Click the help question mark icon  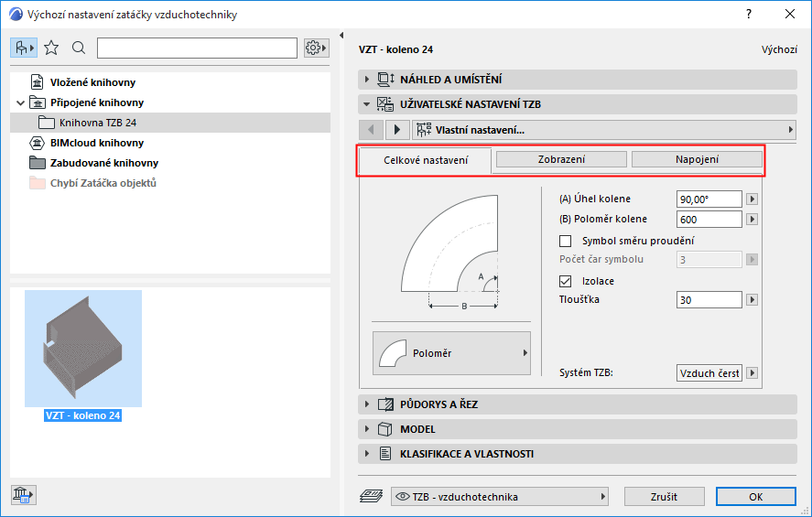(x=748, y=14)
